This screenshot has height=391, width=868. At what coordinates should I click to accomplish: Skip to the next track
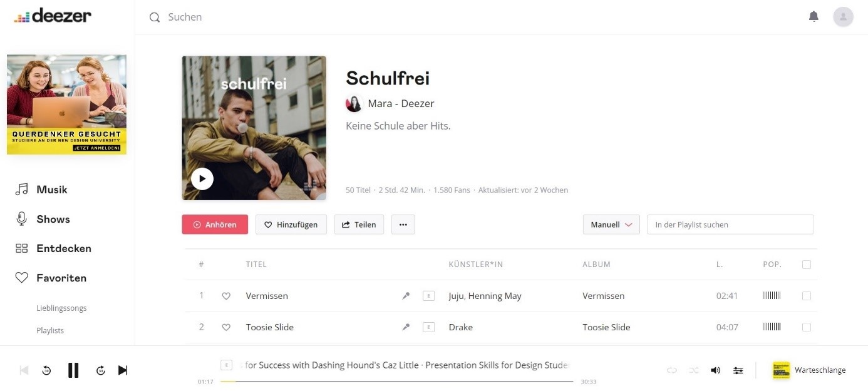tap(123, 370)
